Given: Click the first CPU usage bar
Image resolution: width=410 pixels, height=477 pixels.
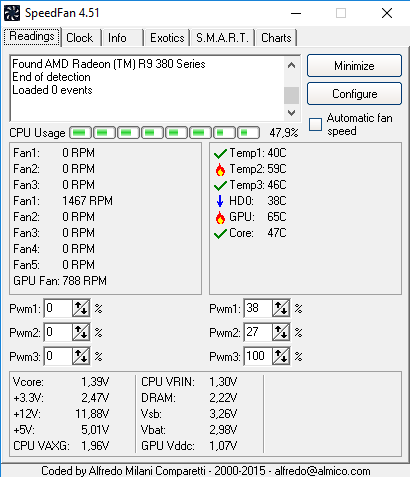Looking at the screenshot, I should (x=80, y=133).
